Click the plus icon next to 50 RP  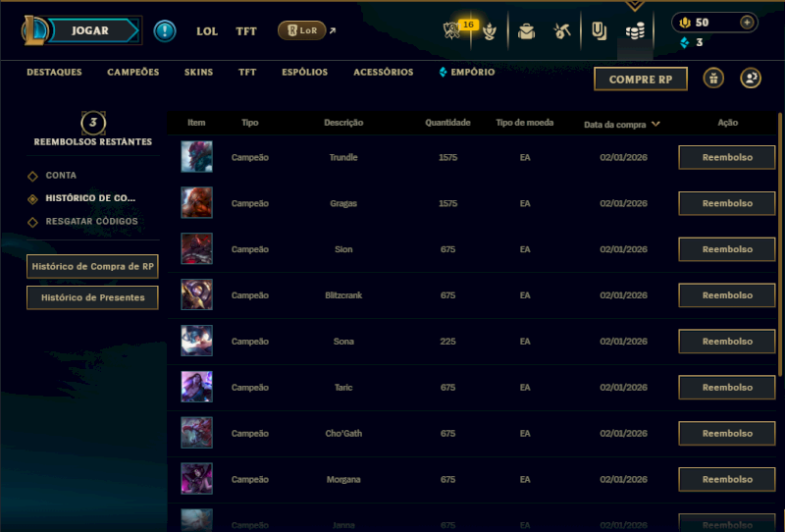click(747, 23)
